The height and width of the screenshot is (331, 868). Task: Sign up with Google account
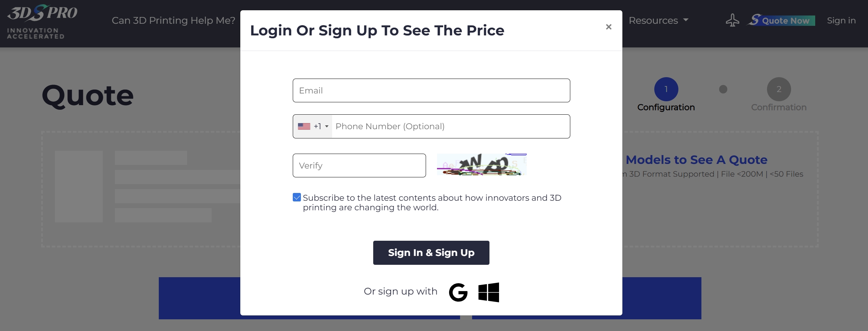coord(458,292)
